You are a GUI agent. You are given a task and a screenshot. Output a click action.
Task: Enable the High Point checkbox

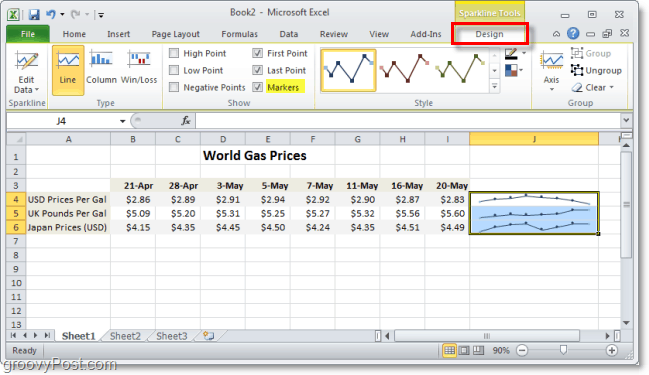(x=174, y=53)
